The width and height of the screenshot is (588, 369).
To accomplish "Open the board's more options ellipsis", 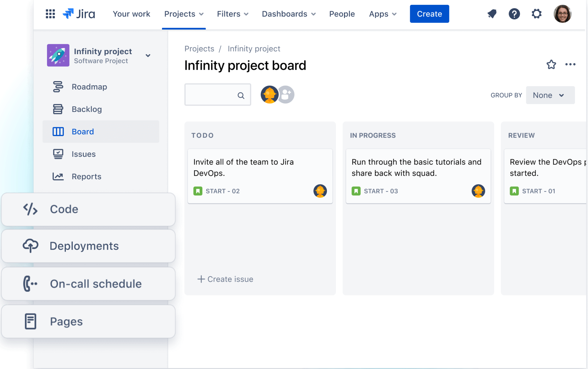I will [x=570, y=64].
